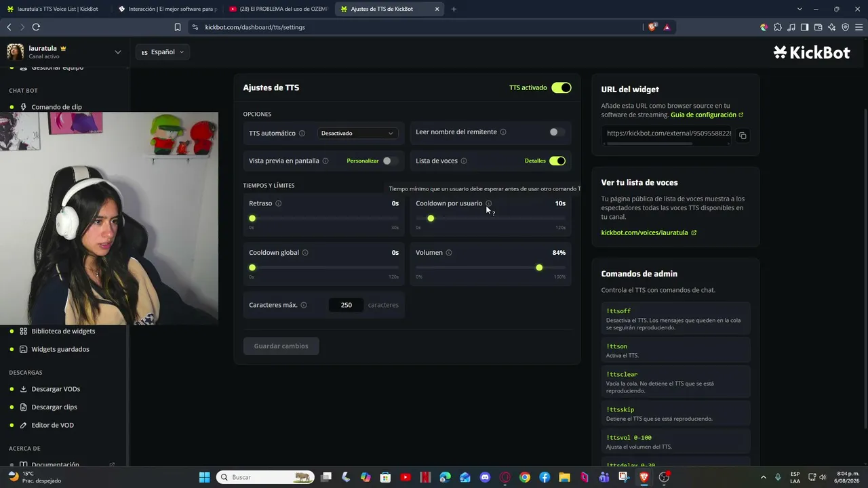The width and height of the screenshot is (868, 488).
Task: Open Netflix from the taskbar
Action: tap(425, 477)
